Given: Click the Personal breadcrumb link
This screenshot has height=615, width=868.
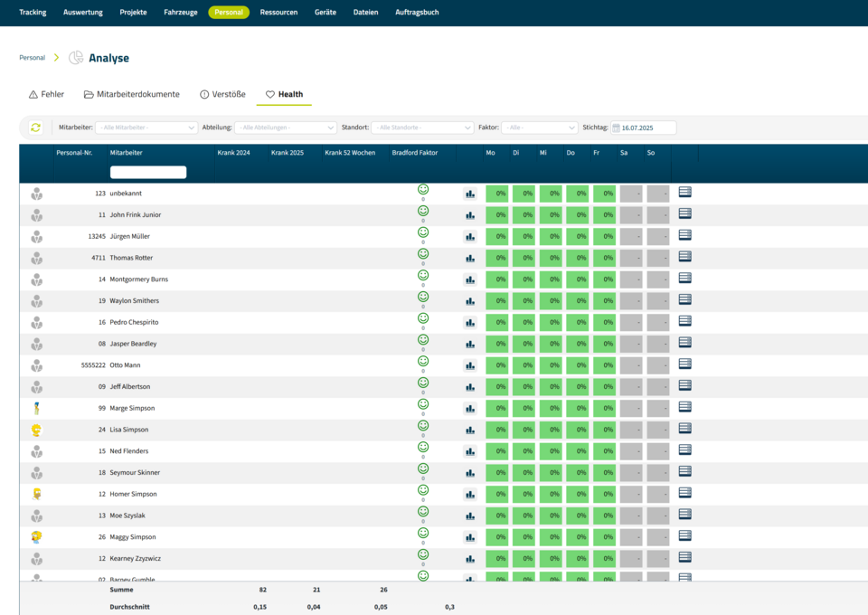Looking at the screenshot, I should pyautogui.click(x=32, y=58).
